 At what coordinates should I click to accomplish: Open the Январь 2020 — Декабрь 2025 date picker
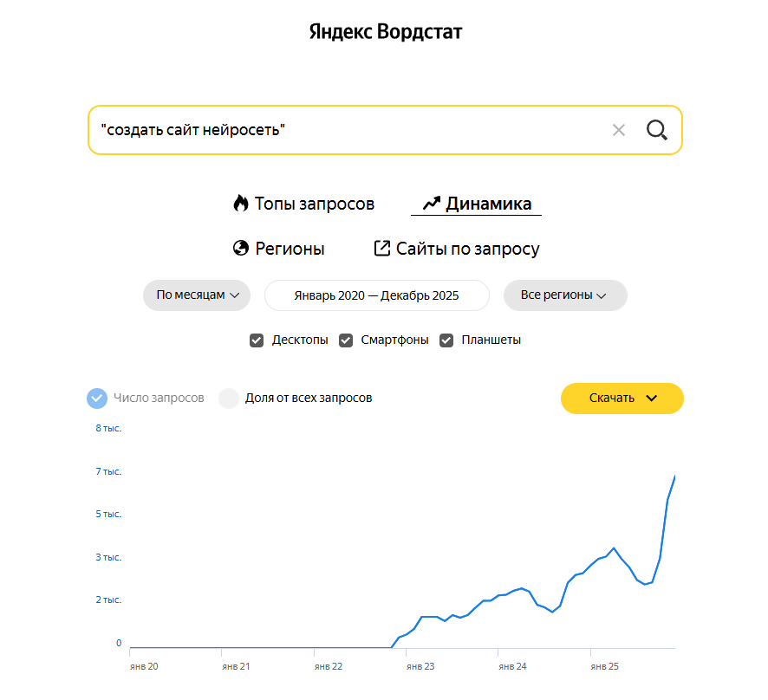coord(376,295)
